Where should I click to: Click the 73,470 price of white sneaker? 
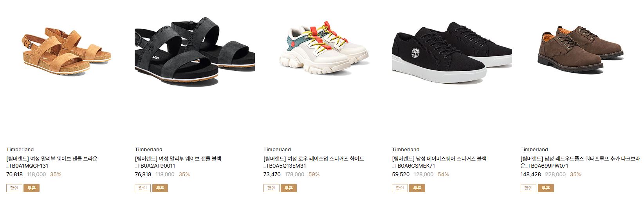tap(272, 174)
